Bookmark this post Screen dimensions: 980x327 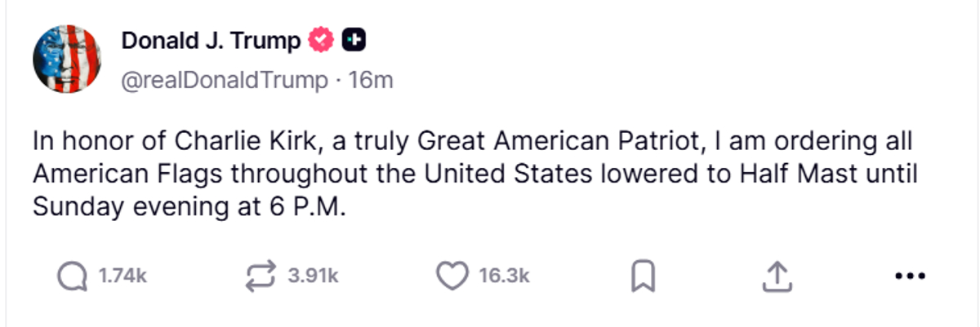(x=644, y=277)
